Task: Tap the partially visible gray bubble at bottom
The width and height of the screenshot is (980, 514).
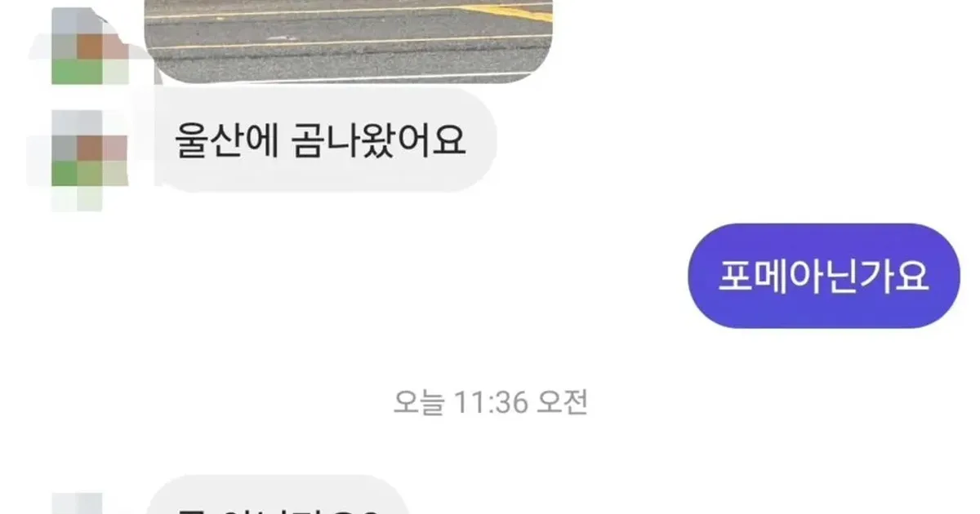Action: tap(278, 496)
